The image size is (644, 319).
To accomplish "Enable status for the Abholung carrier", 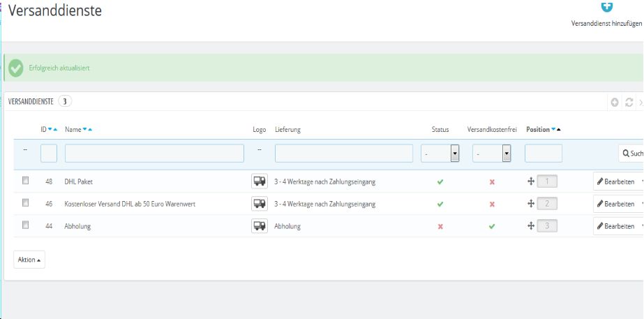I will [440, 226].
